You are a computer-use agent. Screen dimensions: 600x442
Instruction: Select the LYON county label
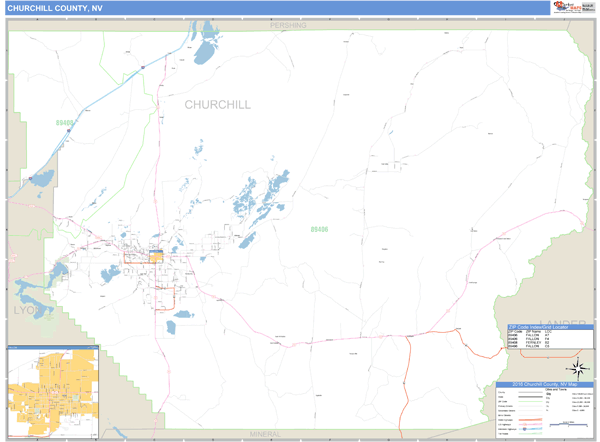(x=32, y=311)
